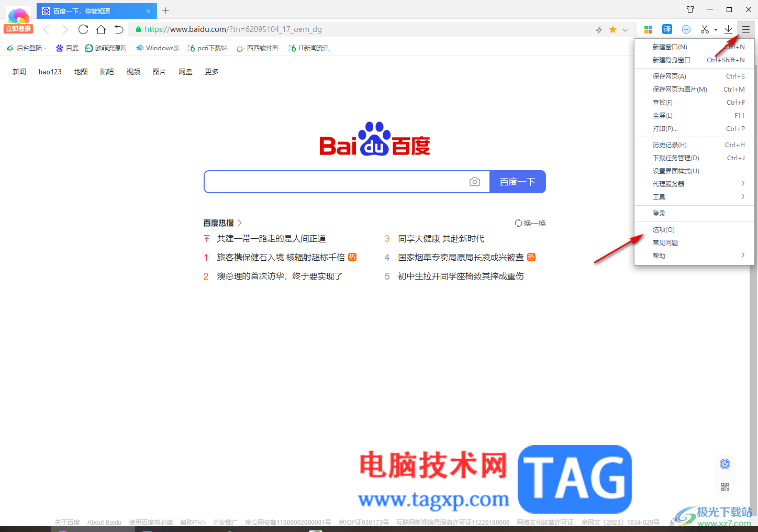Viewport: 758px width, 532px height.
Task: Open downloads with the download arrow icon
Action: pos(728,29)
